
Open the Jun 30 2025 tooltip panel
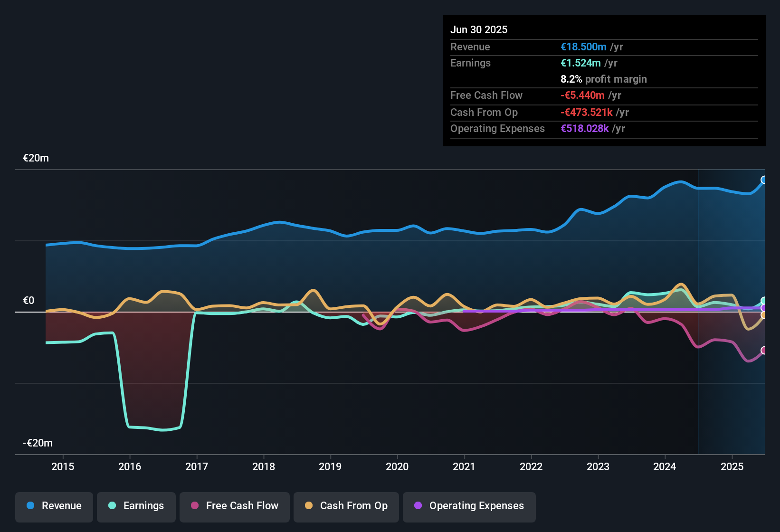click(x=603, y=81)
